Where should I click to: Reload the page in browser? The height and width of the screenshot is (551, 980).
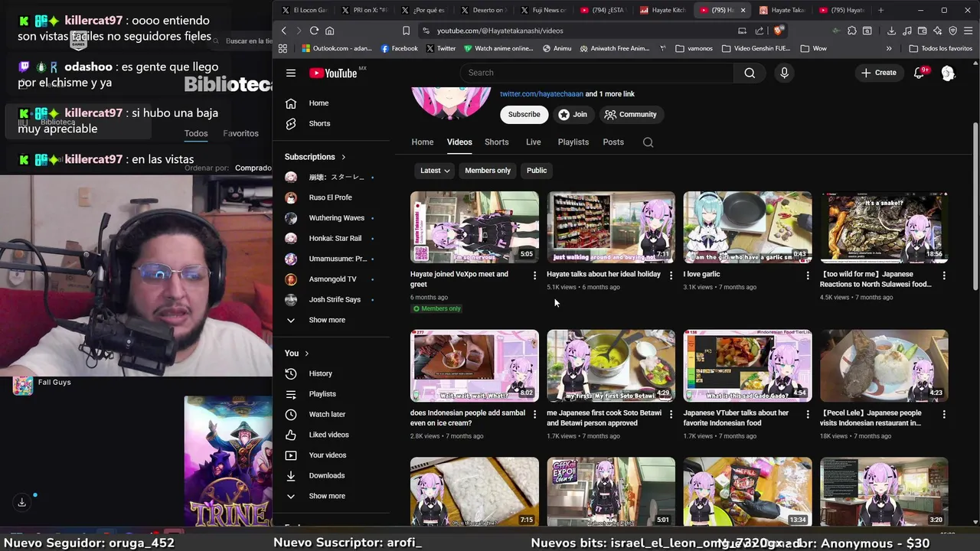point(314,31)
